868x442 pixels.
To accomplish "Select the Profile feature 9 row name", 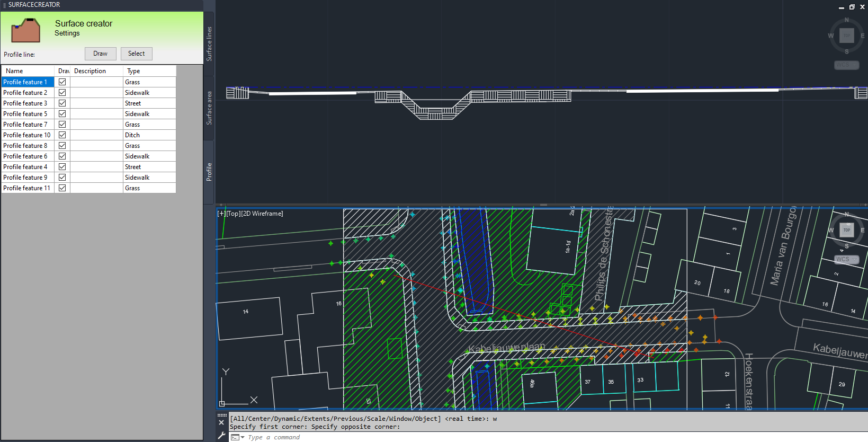I will click(28, 178).
